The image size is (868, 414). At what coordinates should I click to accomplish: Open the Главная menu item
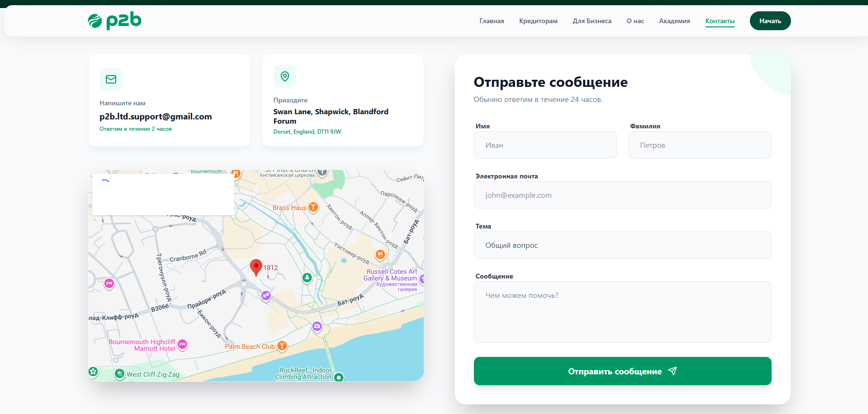point(492,21)
